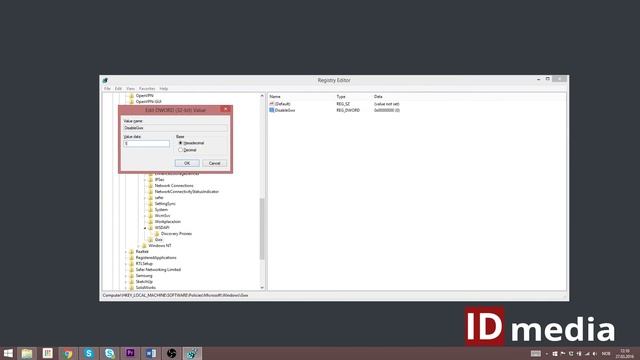640x360 pixels.
Task: Expand the safer key
Action: [x=145, y=198]
